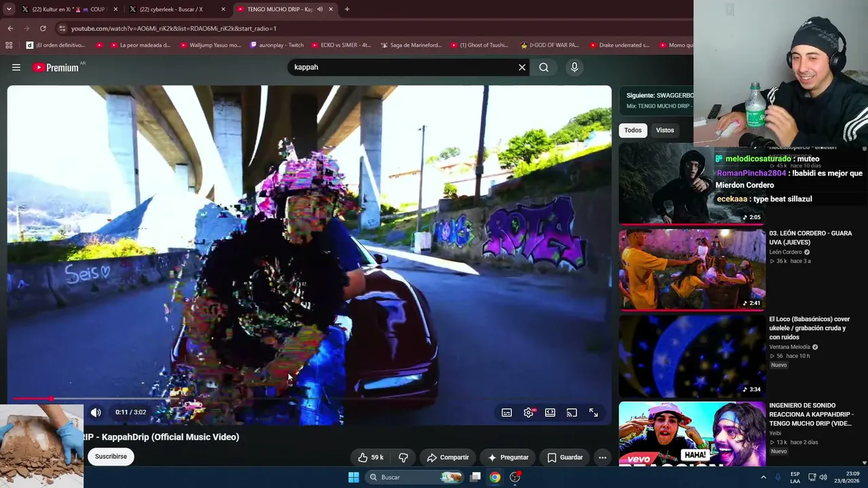868x488 pixels.
Task: Open 'INGENIERO DE SONIDO REACCIONA' video title
Action: coord(811,414)
